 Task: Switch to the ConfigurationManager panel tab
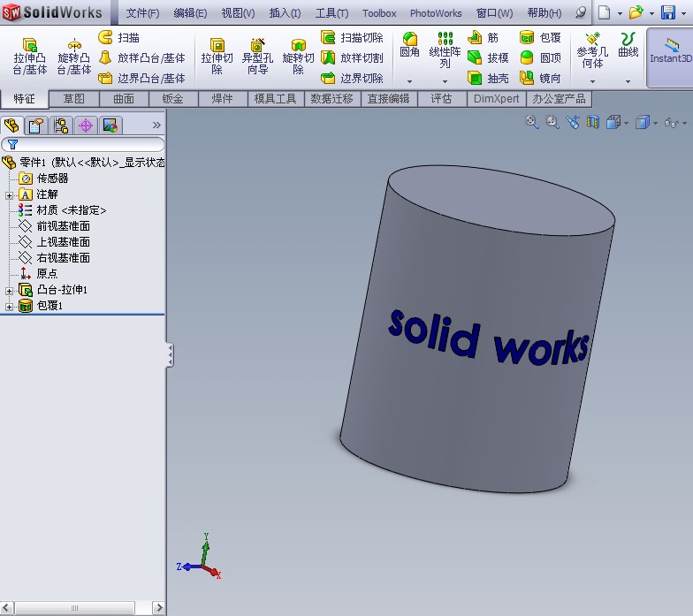(x=60, y=125)
